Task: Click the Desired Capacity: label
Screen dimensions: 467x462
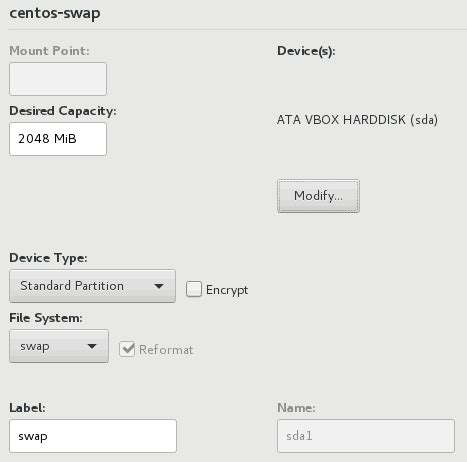Action: (x=63, y=111)
